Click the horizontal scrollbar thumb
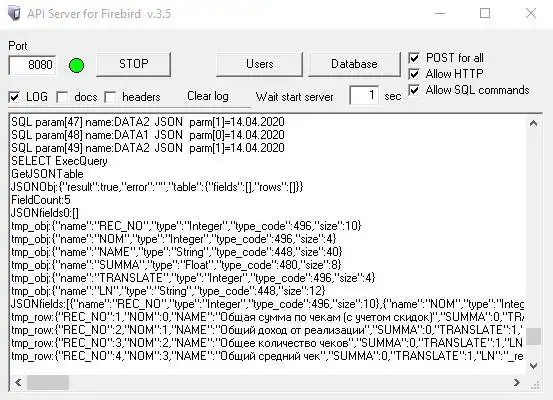 (48, 382)
